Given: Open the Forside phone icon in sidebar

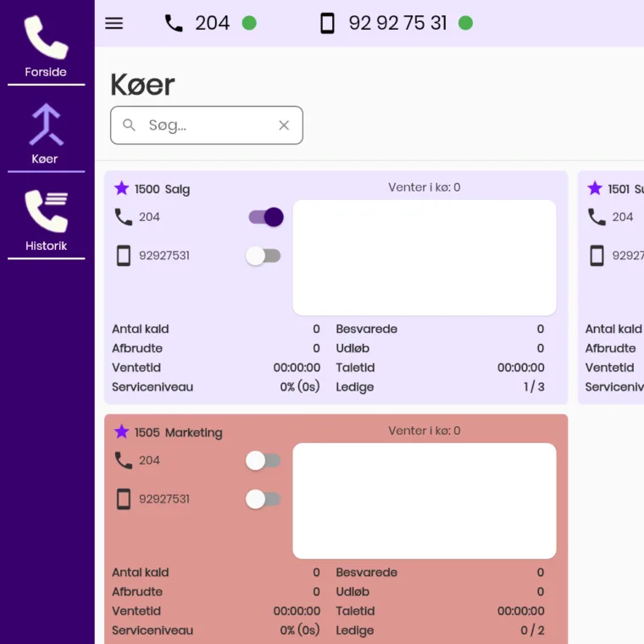Looking at the screenshot, I should [46, 37].
